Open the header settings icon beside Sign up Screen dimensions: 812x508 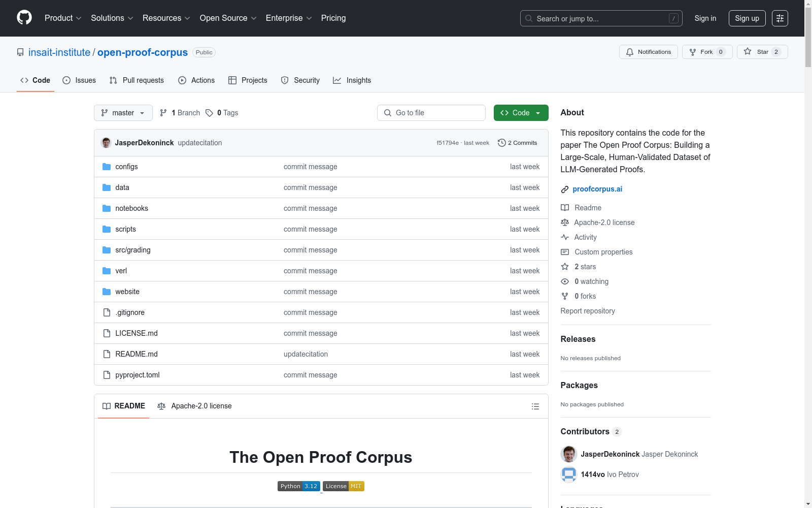tap(780, 18)
